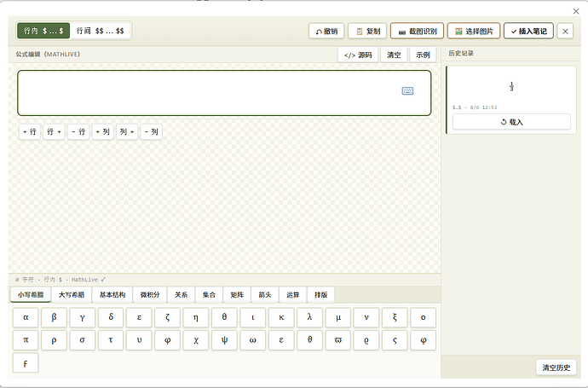Insert the iota ι symbol
The image size is (588, 388).
253,317
